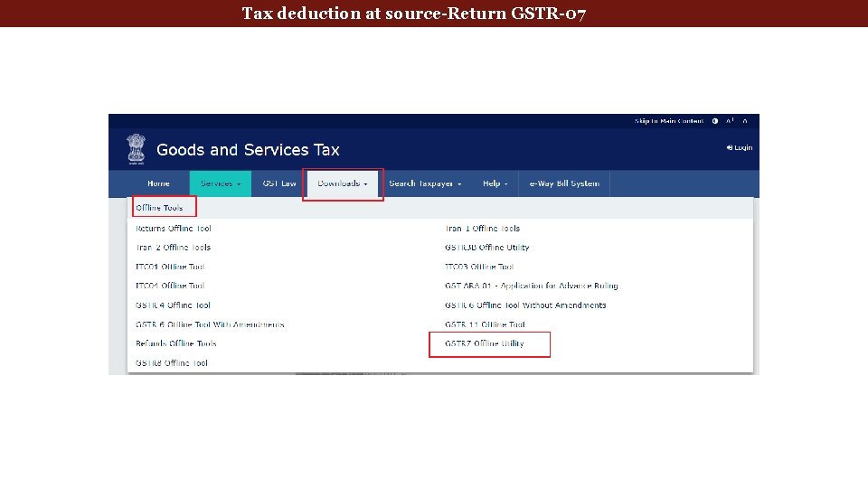
Task: Open the Home menu item
Action: click(x=158, y=183)
